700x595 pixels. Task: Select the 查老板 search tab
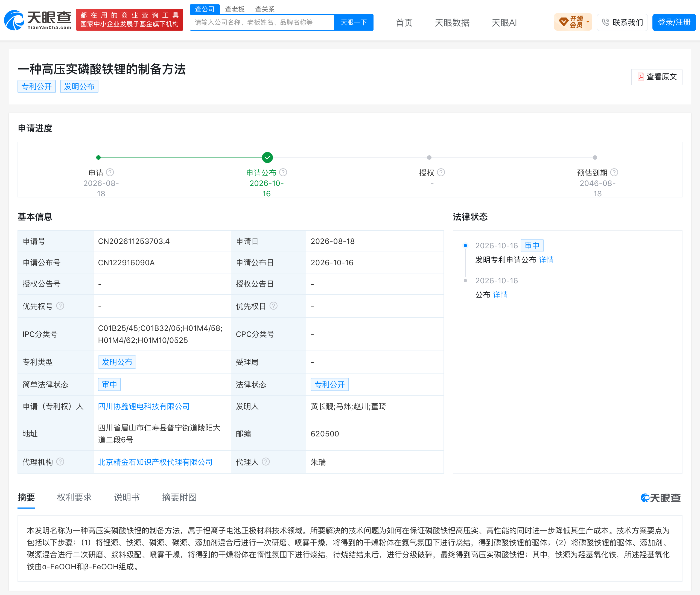(x=235, y=9)
